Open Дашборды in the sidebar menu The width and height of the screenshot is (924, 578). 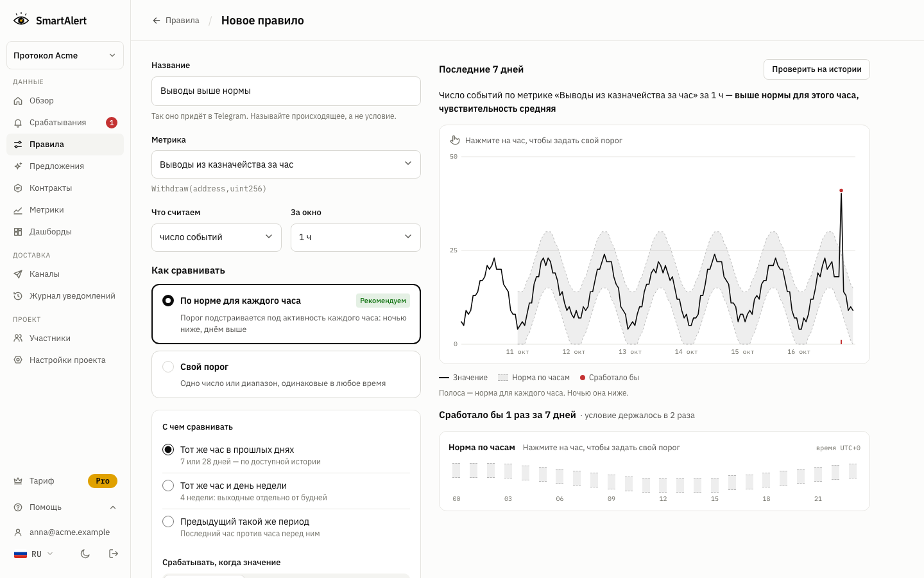[65, 232]
